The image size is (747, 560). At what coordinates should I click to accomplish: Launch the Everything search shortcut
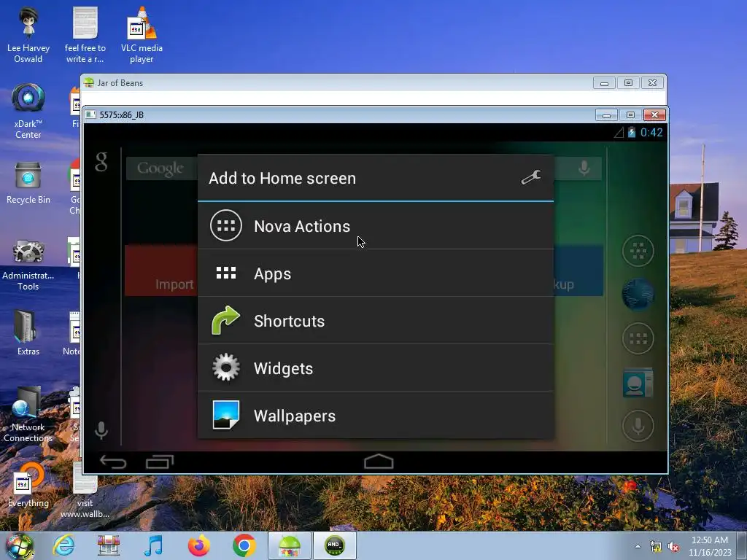coord(28,485)
